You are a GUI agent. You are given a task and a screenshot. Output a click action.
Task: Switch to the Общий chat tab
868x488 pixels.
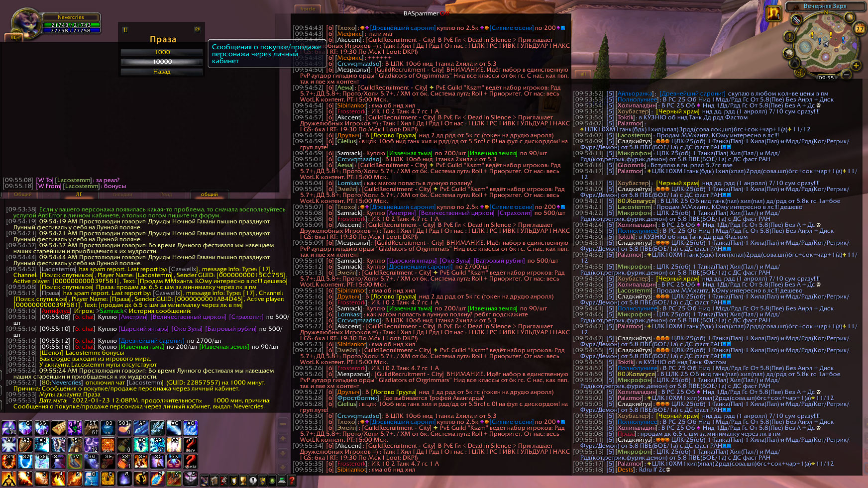(x=22, y=195)
